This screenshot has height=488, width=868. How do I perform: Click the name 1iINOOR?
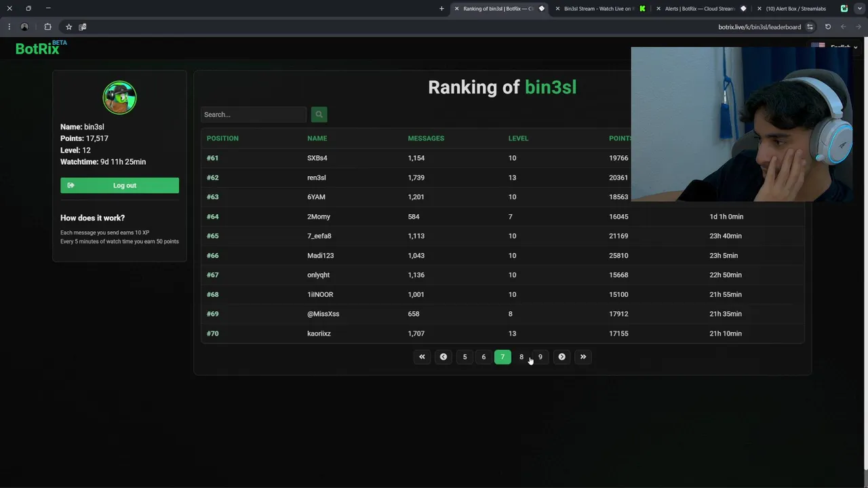click(x=320, y=295)
